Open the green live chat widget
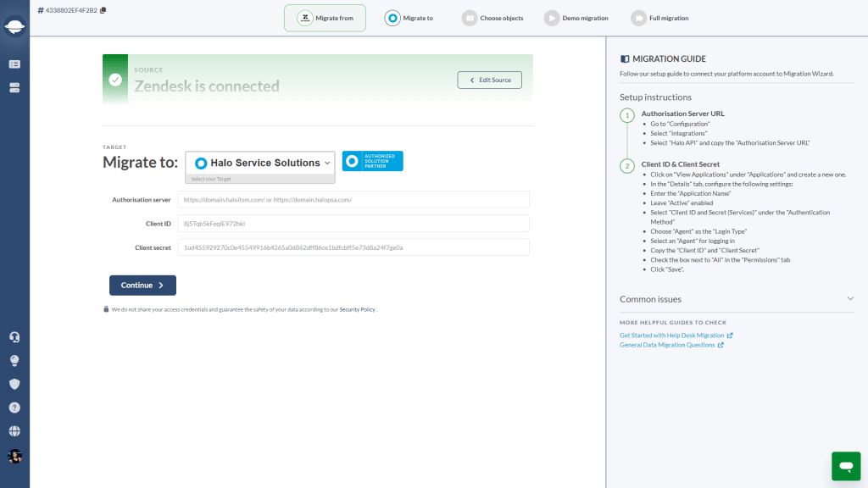The image size is (868, 488). 846,466
